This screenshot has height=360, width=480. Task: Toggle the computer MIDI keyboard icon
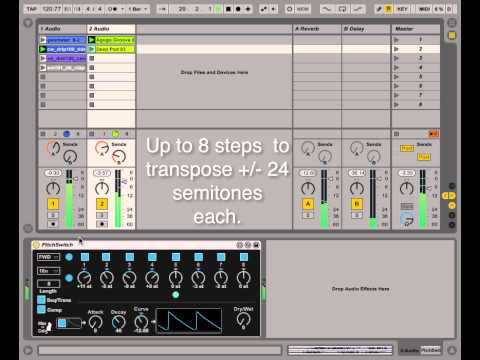click(388, 9)
